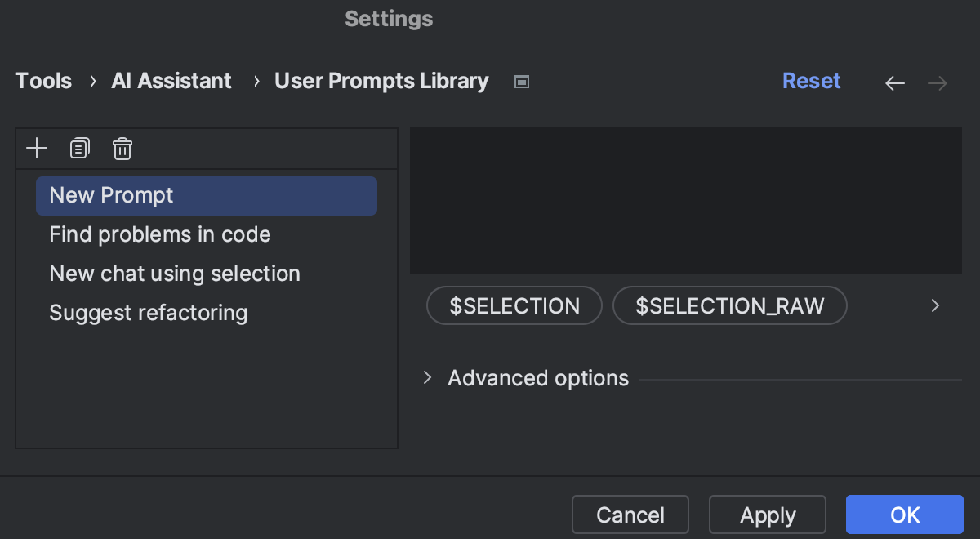Select the New Prompt list item
The height and width of the screenshot is (539, 980).
click(206, 196)
